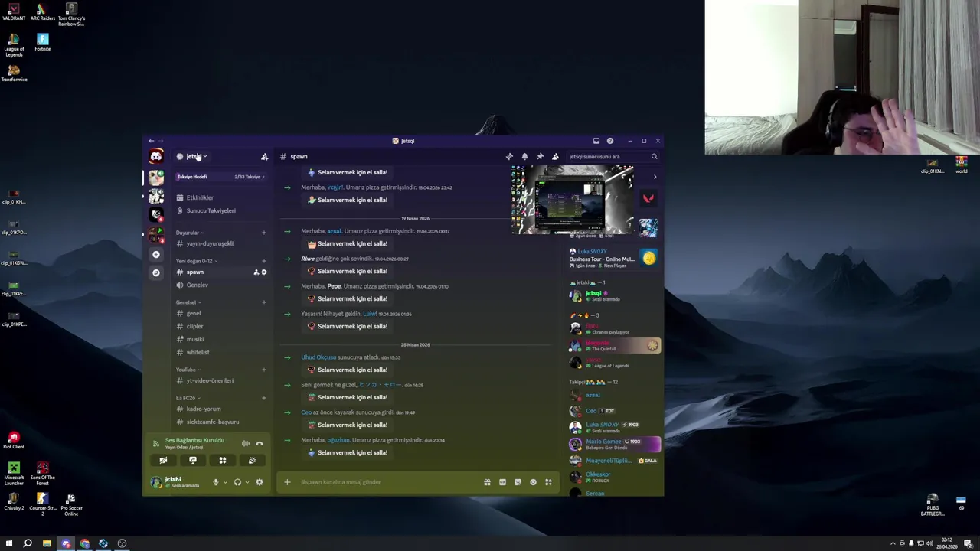Open Mario Gomez member entry

pos(615,444)
